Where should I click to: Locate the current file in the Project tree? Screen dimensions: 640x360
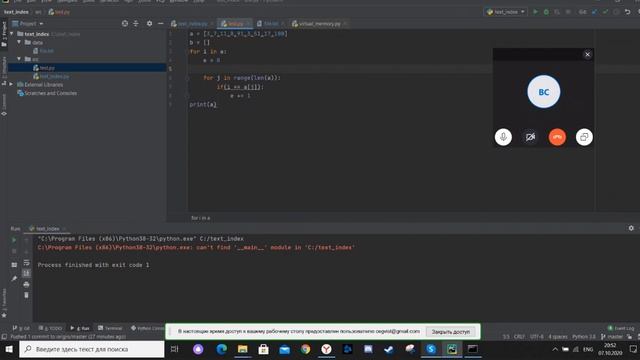[124, 24]
